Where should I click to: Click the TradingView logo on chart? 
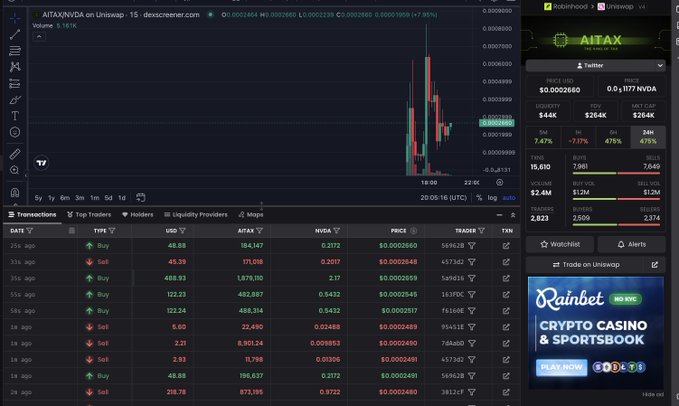(41, 163)
